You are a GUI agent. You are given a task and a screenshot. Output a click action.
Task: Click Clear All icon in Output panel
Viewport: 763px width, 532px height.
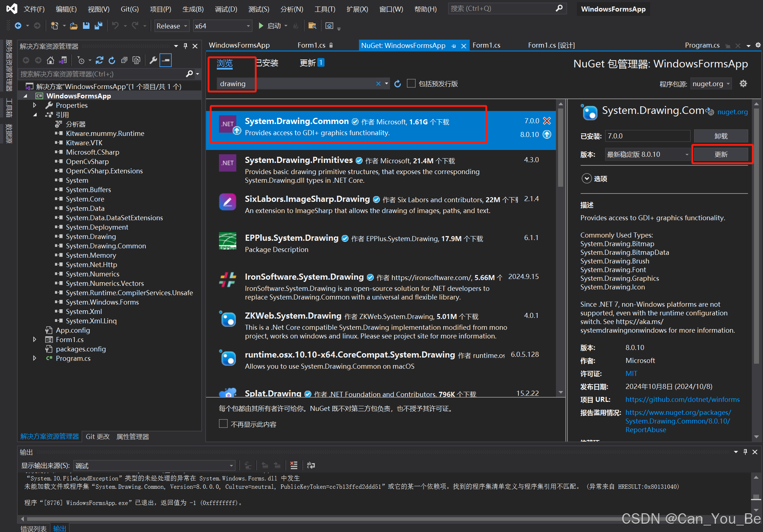pos(294,465)
